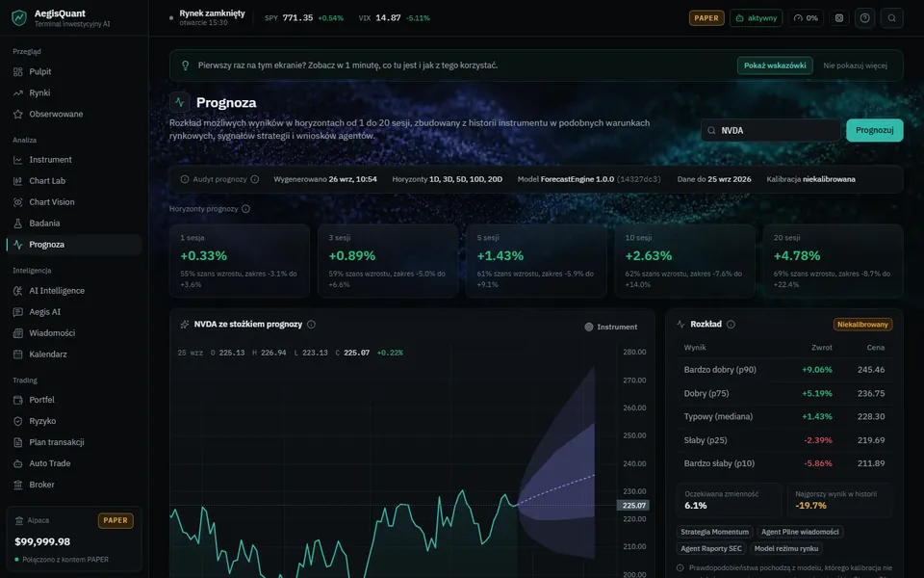The image size is (924, 578).
Task: Click the Alpaca account balance $99,999.98
Action: click(42, 541)
